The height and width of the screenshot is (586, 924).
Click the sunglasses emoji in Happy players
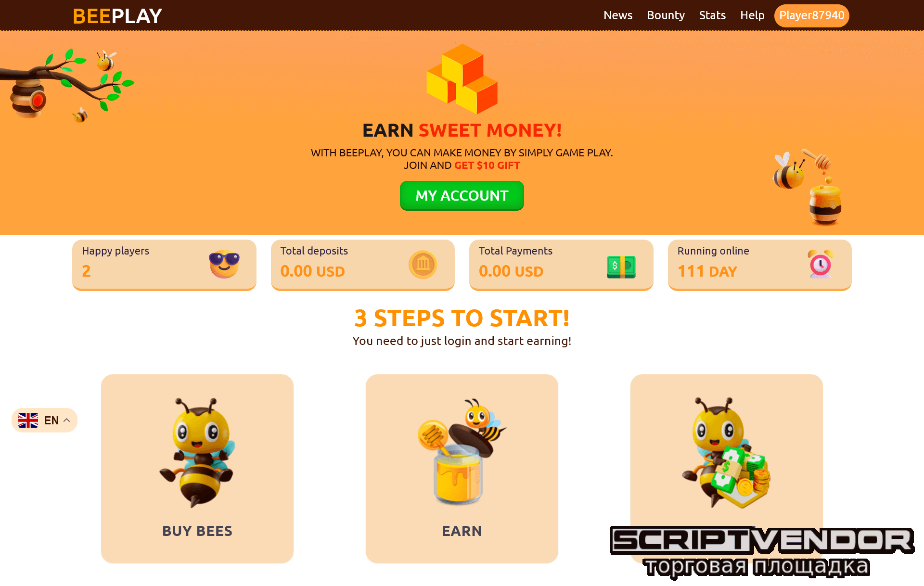(x=224, y=264)
